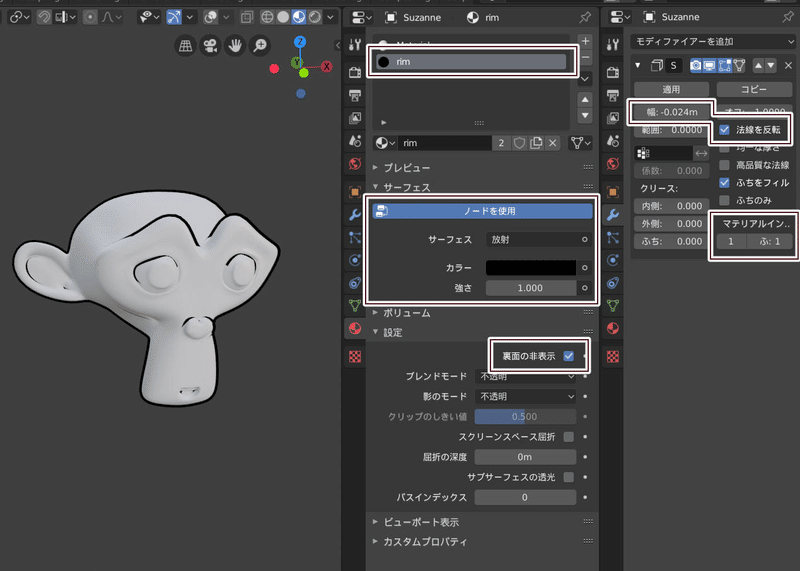Switch viewport to wireframe shading
This screenshot has width=800, height=571.
point(267,17)
